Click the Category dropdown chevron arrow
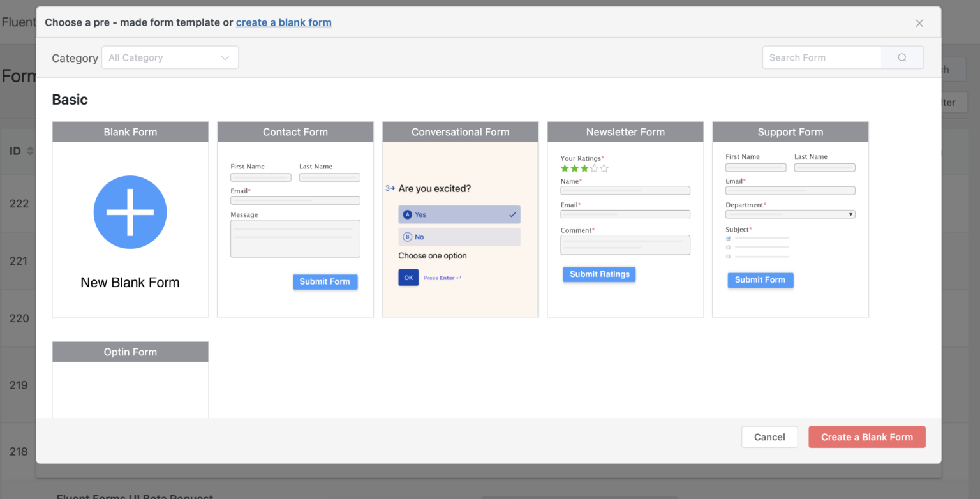 (225, 57)
